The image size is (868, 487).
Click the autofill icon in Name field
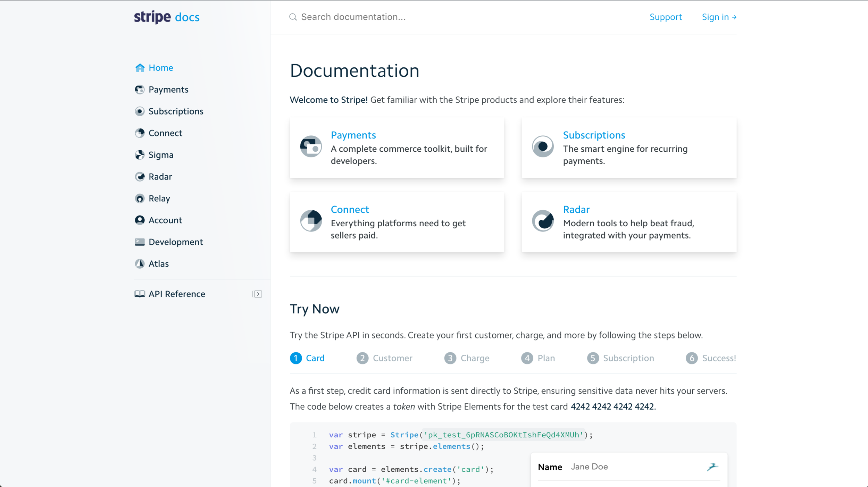point(712,467)
